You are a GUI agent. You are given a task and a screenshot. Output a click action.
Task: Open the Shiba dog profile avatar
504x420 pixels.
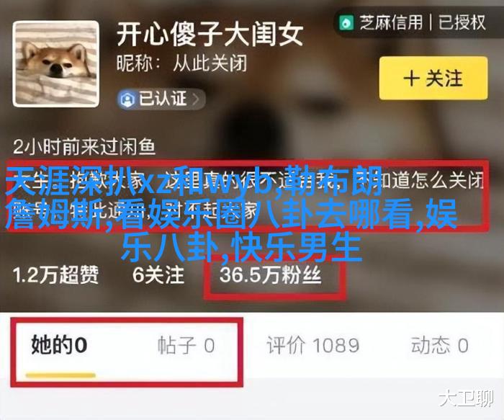(56, 64)
